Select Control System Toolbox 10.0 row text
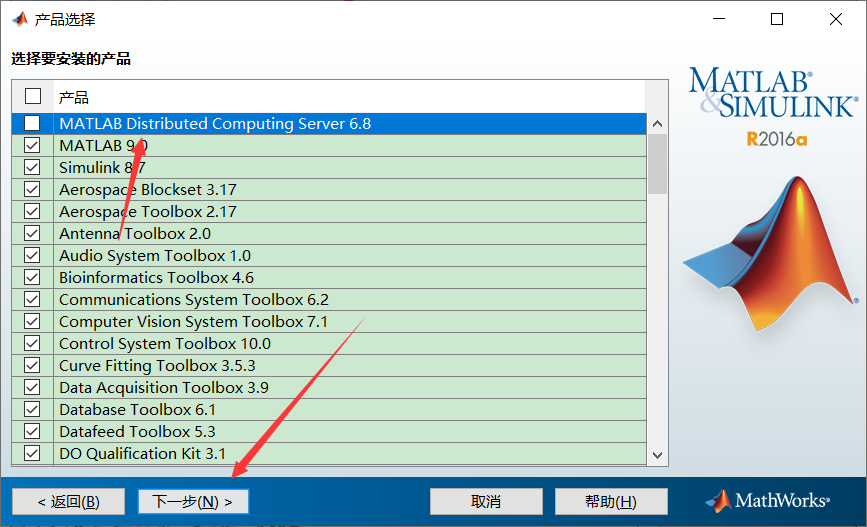The width and height of the screenshot is (867, 527). 165,343
